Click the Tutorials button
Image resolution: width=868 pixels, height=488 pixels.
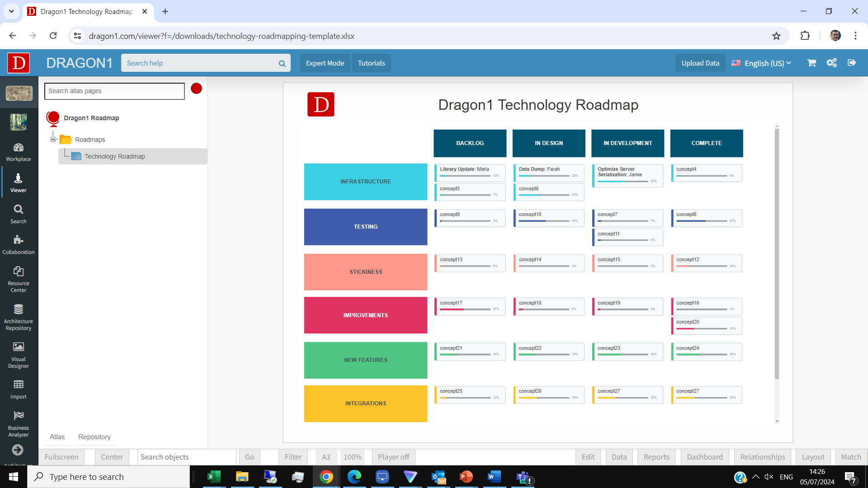(372, 63)
